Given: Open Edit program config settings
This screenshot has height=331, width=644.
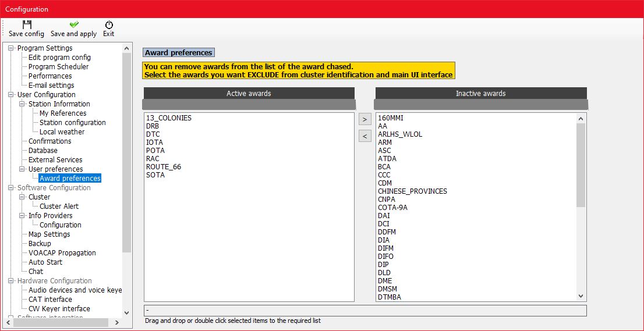Looking at the screenshot, I should pyautogui.click(x=59, y=58).
